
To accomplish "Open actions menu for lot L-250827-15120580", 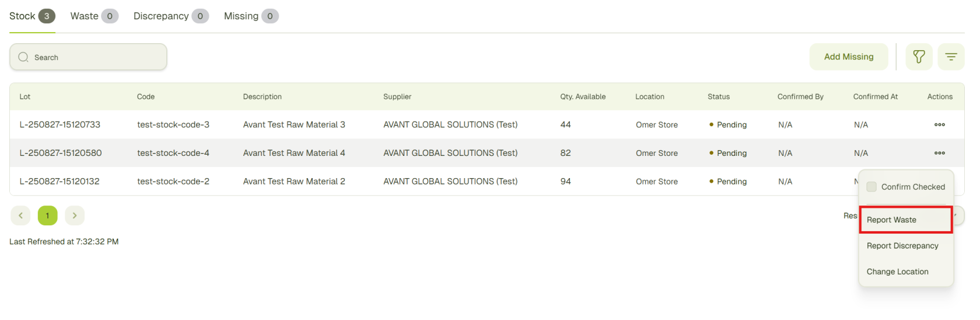I will pos(939,153).
